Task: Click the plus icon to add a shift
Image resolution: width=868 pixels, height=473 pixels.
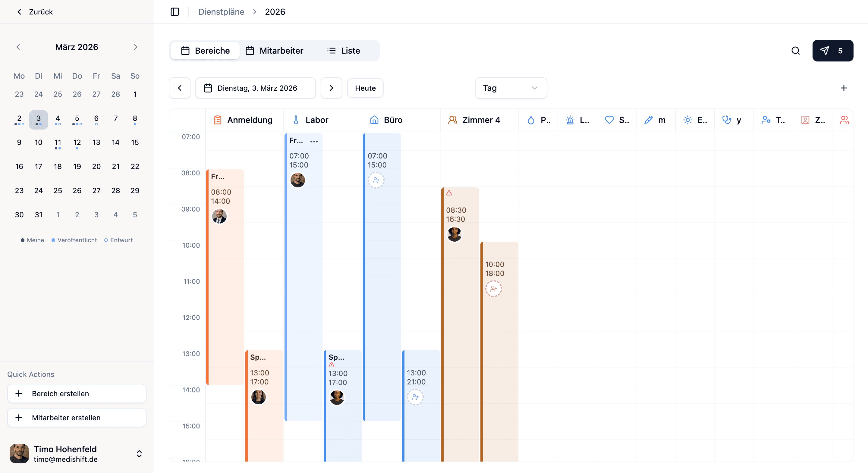Action: coord(843,88)
